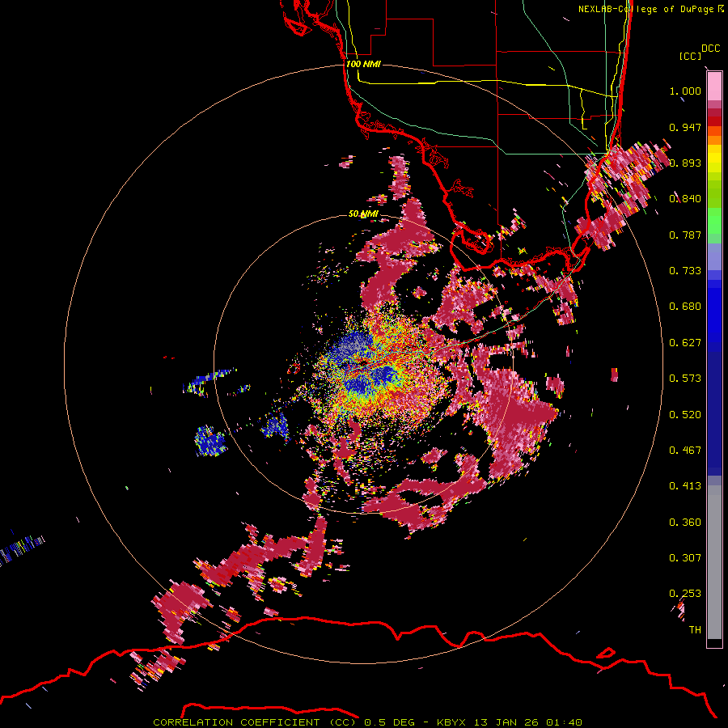Click the 0.947 color scale value
The height and width of the screenshot is (728, 728).
(x=685, y=127)
